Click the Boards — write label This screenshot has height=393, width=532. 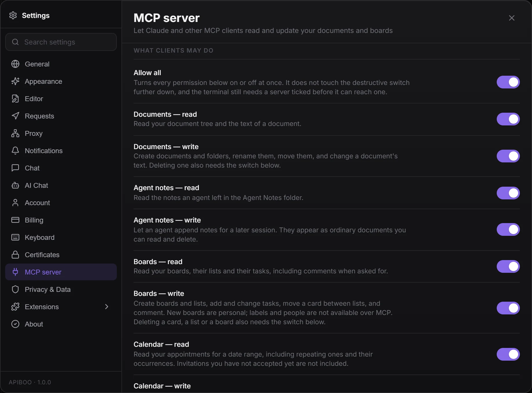point(159,294)
